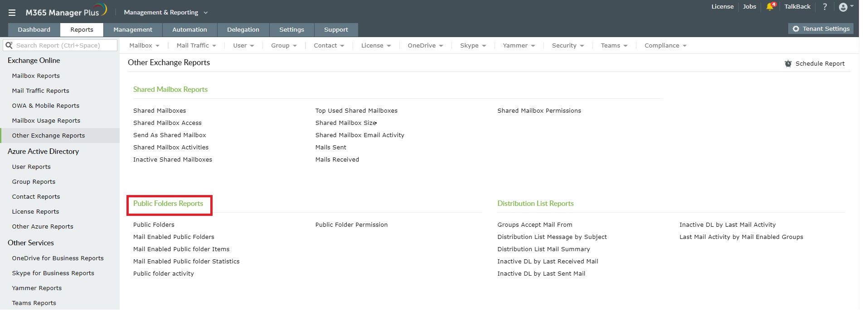
Task: Open Send As Shared Mailbox report
Action: tap(170, 135)
